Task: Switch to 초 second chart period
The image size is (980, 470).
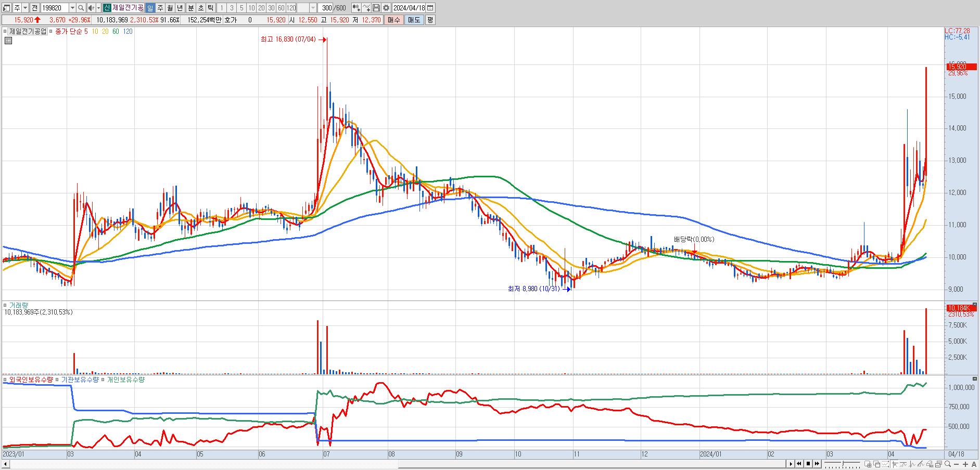Action: 200,8
